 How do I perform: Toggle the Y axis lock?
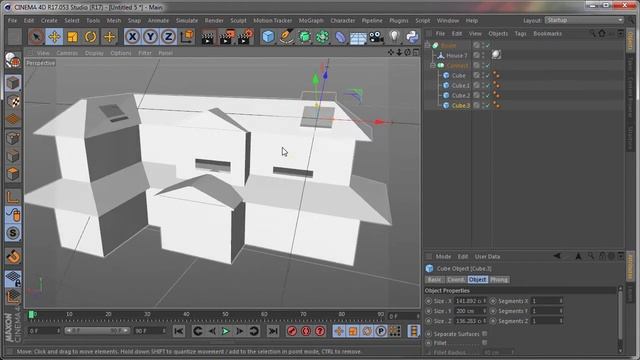point(150,37)
